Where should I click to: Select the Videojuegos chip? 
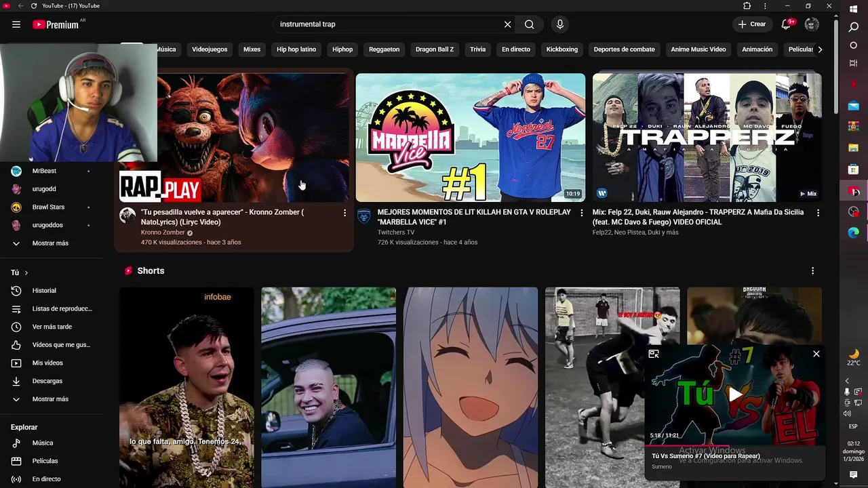210,49
